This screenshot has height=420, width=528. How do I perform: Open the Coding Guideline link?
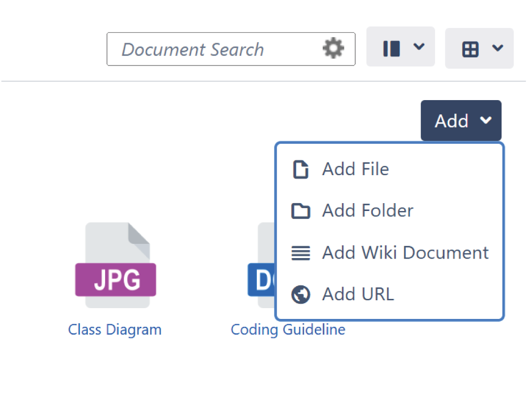(x=288, y=329)
